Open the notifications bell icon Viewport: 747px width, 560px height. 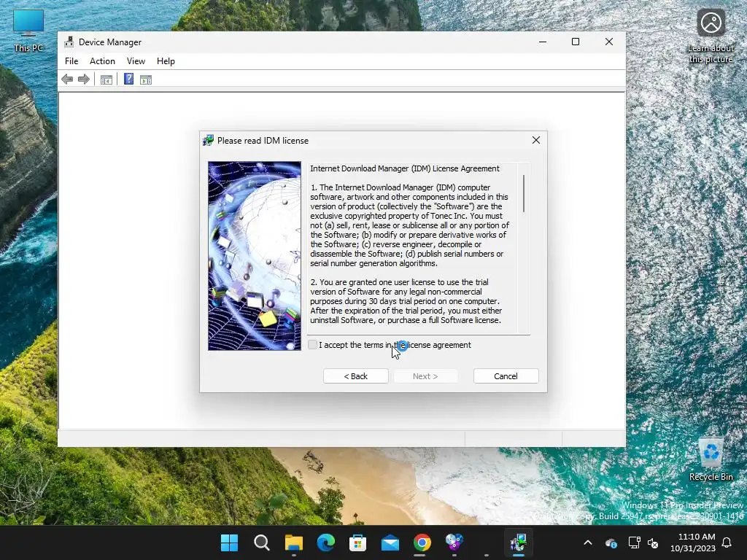[727, 542]
